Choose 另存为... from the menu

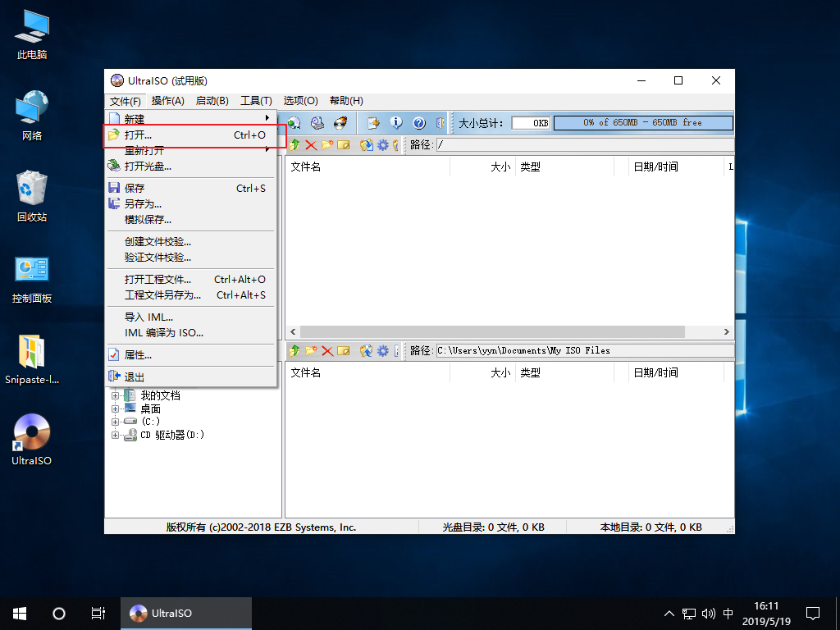[190, 203]
